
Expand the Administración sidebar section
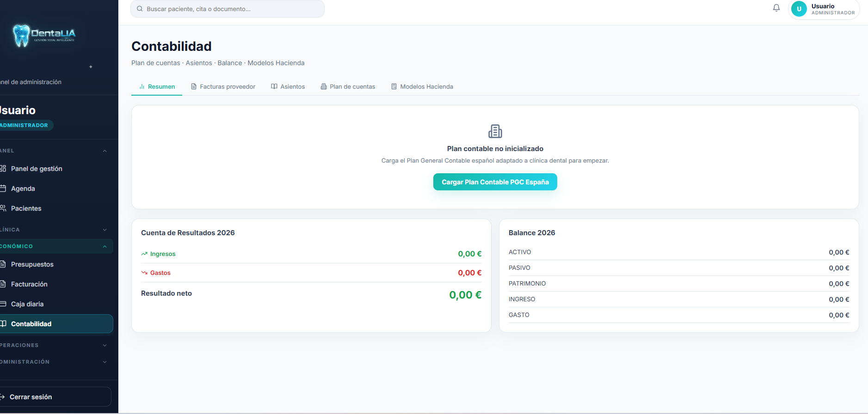105,362
